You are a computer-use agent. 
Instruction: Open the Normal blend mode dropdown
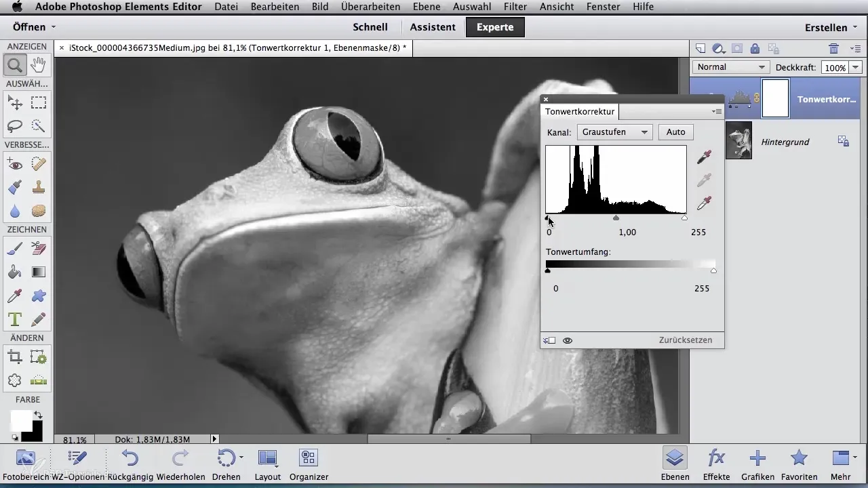click(731, 67)
